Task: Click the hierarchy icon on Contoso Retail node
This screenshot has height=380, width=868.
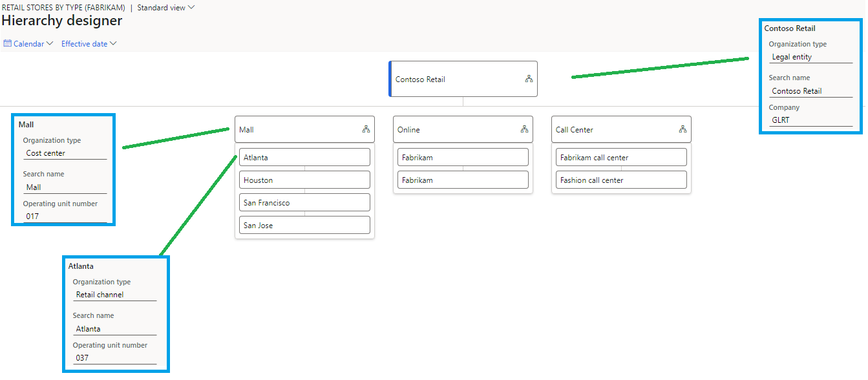Action: [529, 79]
